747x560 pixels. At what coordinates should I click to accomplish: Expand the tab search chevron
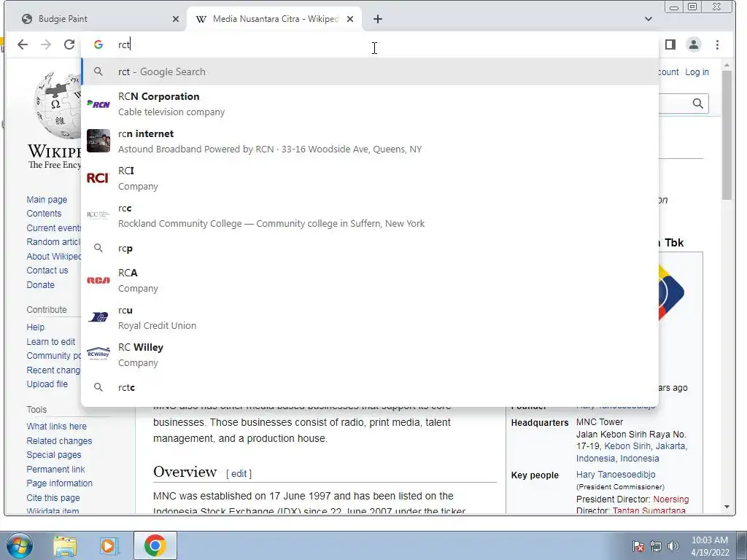click(648, 19)
